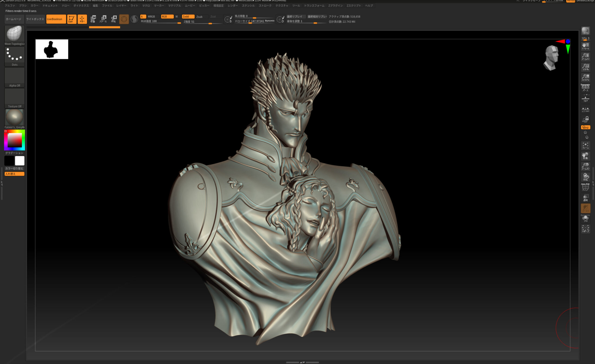Click the 回転 rotate view icon

point(585,177)
